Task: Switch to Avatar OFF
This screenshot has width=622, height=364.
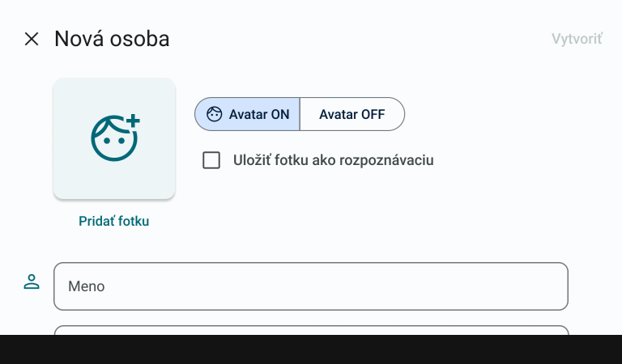Action: (351, 114)
